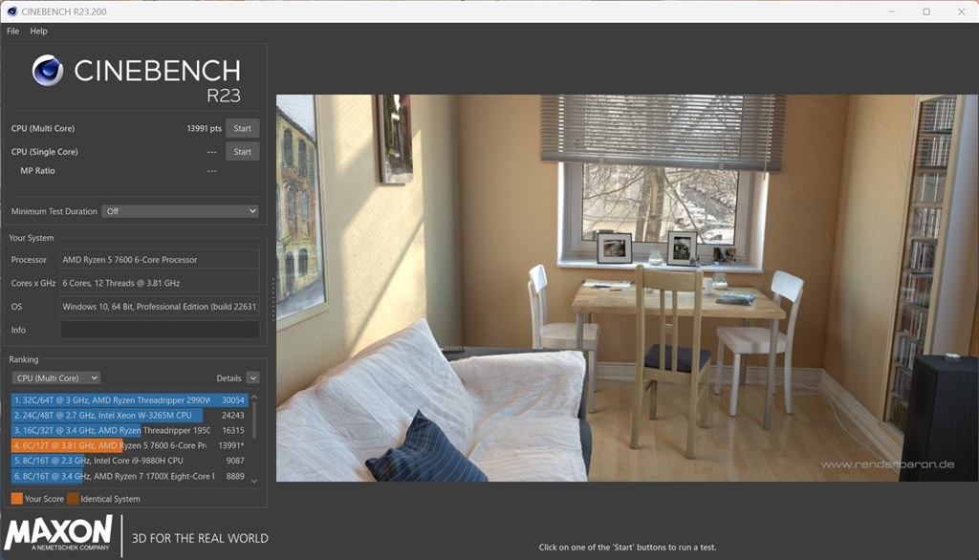Click the 13991 pts multi core score
The height and width of the screenshot is (560, 979).
tap(204, 128)
